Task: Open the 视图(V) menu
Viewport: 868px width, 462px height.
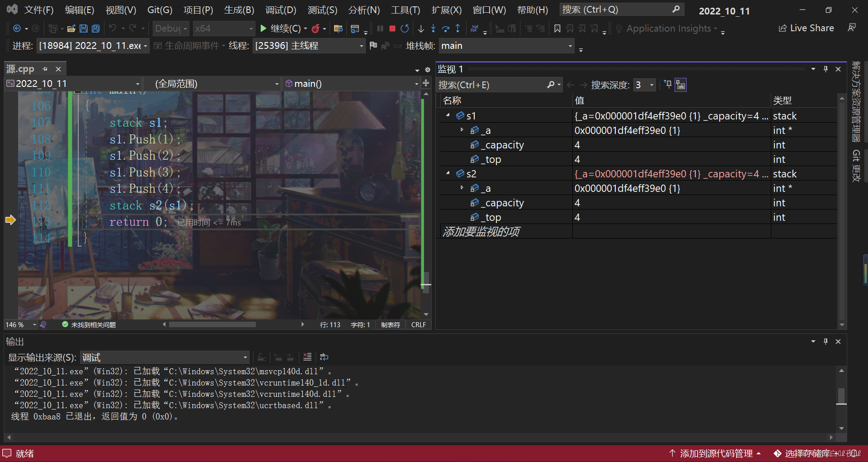Action: [x=121, y=10]
